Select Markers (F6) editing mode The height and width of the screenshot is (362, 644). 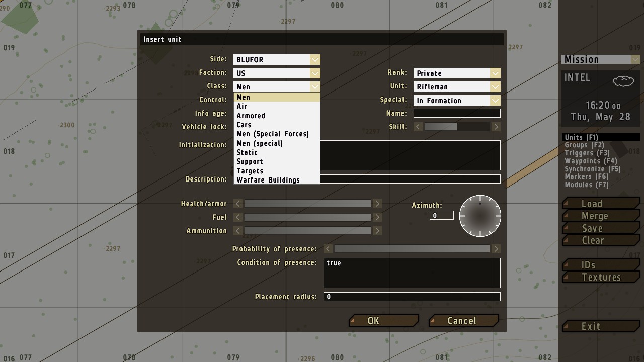pos(586,176)
